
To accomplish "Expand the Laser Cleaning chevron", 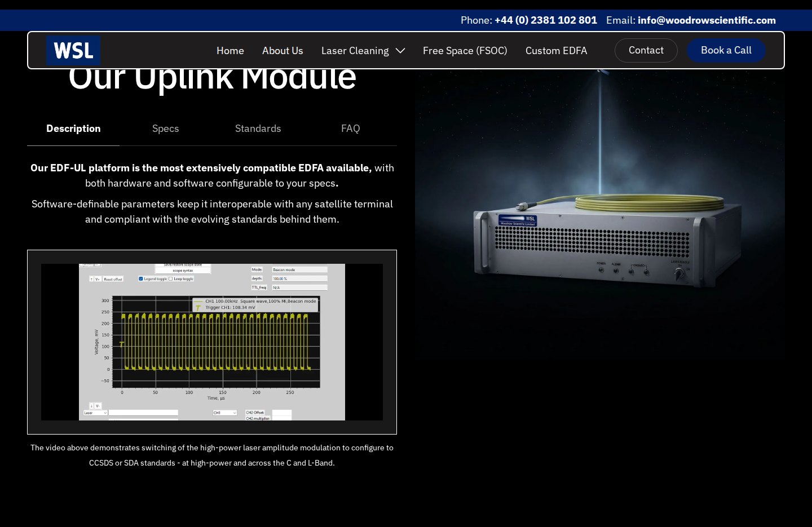I will click(x=400, y=51).
